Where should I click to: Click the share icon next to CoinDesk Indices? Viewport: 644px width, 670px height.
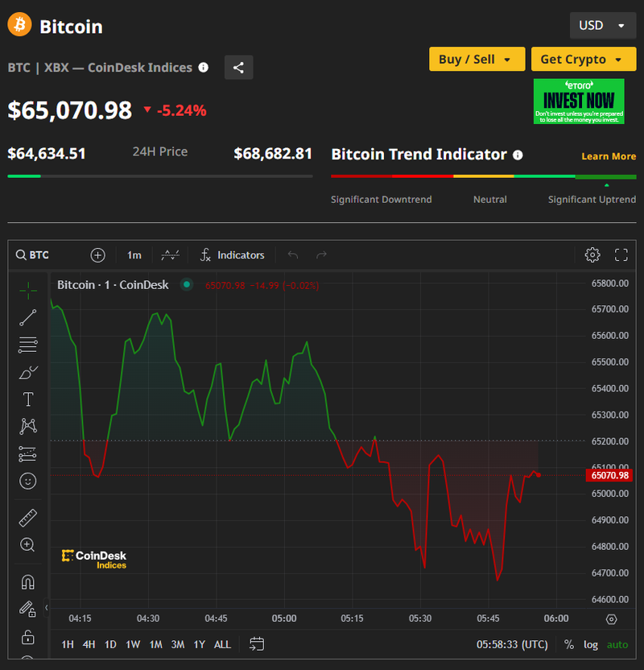point(238,68)
